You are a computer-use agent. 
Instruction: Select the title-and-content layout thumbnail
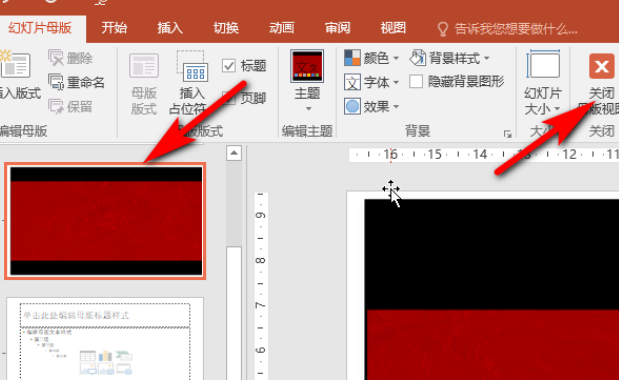[105, 339]
